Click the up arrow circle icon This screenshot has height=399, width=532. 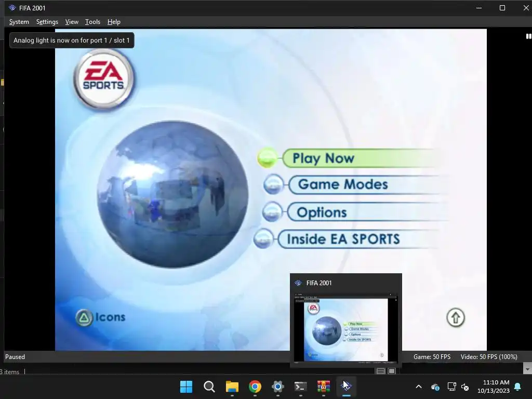click(x=455, y=317)
